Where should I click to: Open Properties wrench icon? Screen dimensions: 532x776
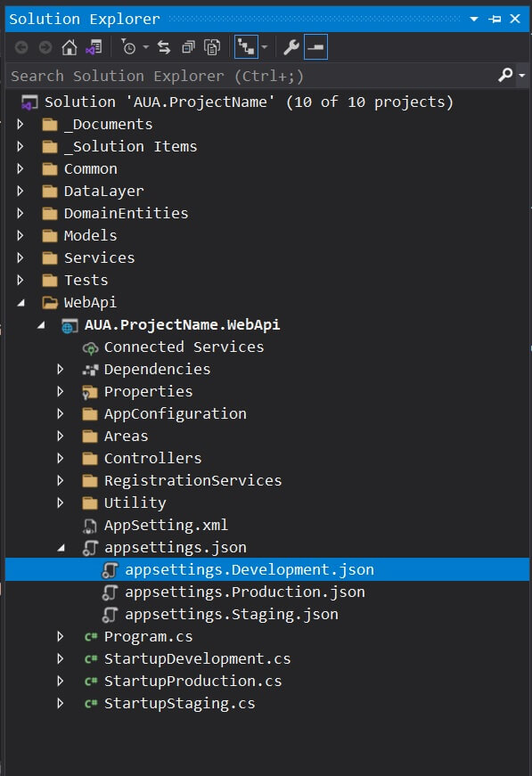coord(291,47)
